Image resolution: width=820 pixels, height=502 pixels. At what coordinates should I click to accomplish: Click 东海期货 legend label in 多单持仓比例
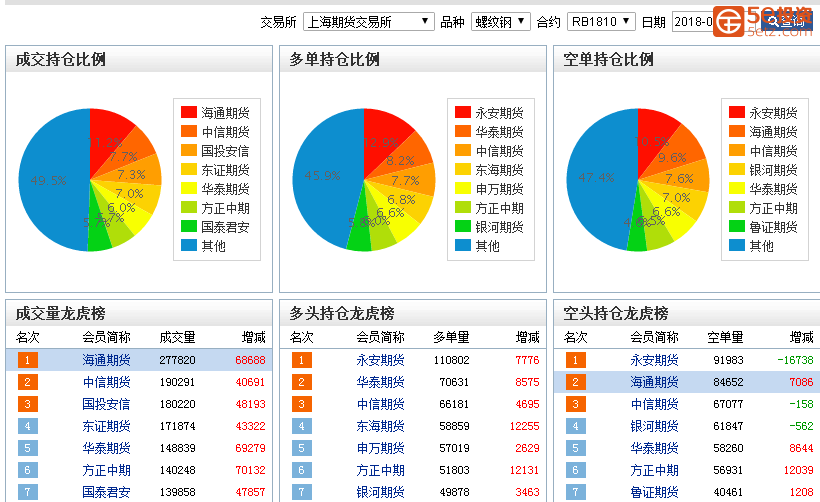click(x=499, y=169)
